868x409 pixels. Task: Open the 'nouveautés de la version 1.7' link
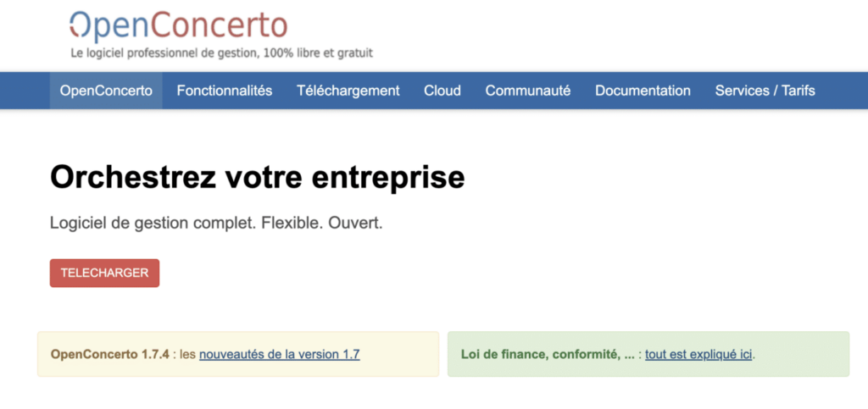279,354
